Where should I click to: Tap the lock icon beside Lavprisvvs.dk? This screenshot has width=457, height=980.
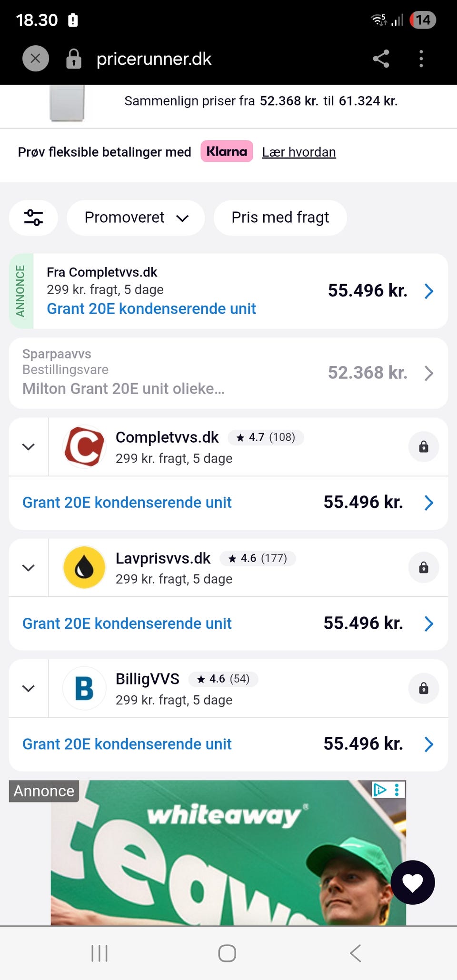(x=424, y=567)
